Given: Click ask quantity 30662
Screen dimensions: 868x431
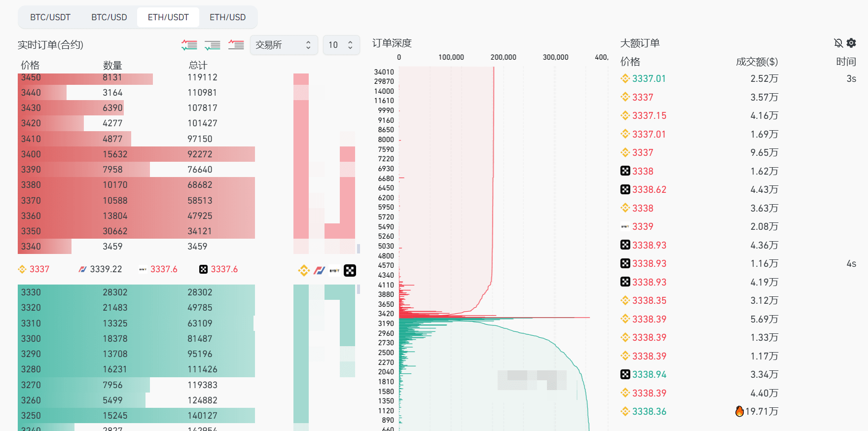Looking at the screenshot, I should 115,231.
